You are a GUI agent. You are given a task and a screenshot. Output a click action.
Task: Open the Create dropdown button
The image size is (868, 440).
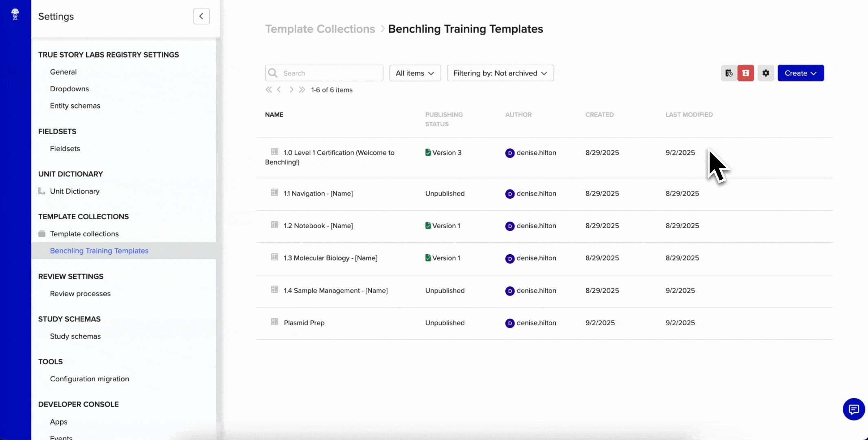coord(800,73)
